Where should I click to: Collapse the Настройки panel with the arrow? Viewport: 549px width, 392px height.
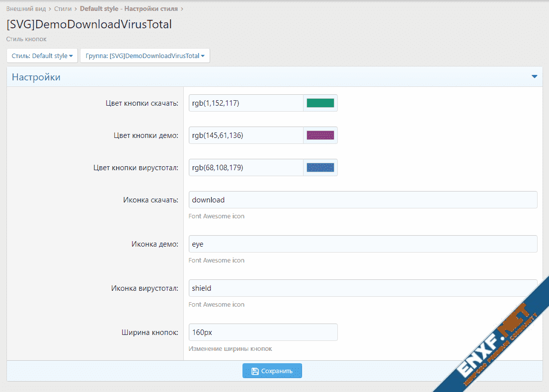pos(534,77)
